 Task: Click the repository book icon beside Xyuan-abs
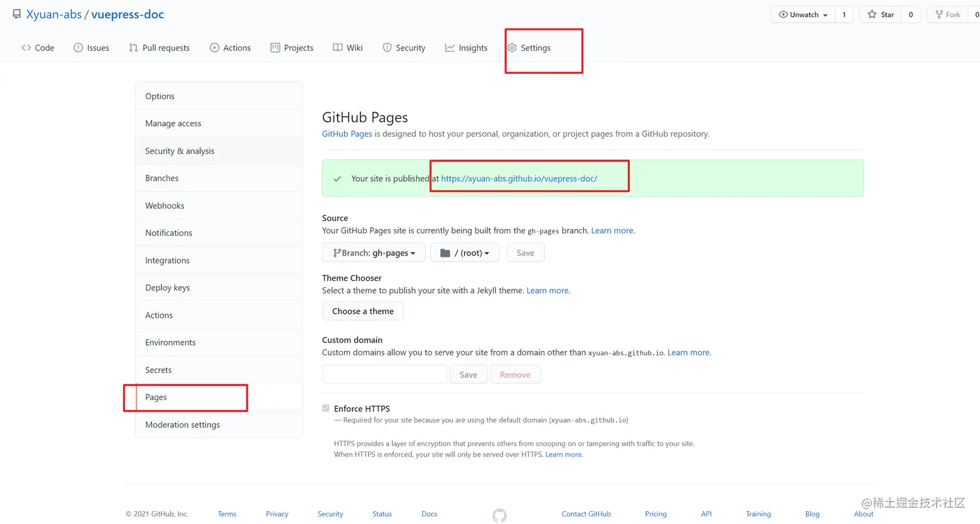point(17,14)
